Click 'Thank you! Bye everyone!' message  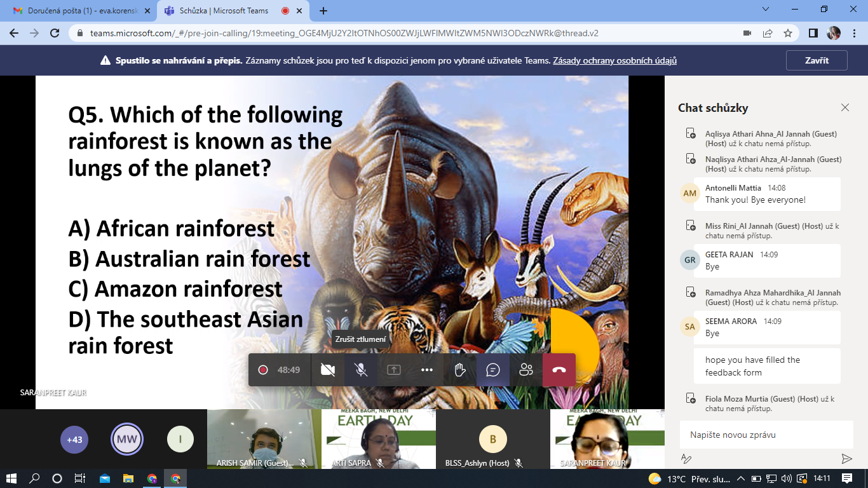point(756,200)
